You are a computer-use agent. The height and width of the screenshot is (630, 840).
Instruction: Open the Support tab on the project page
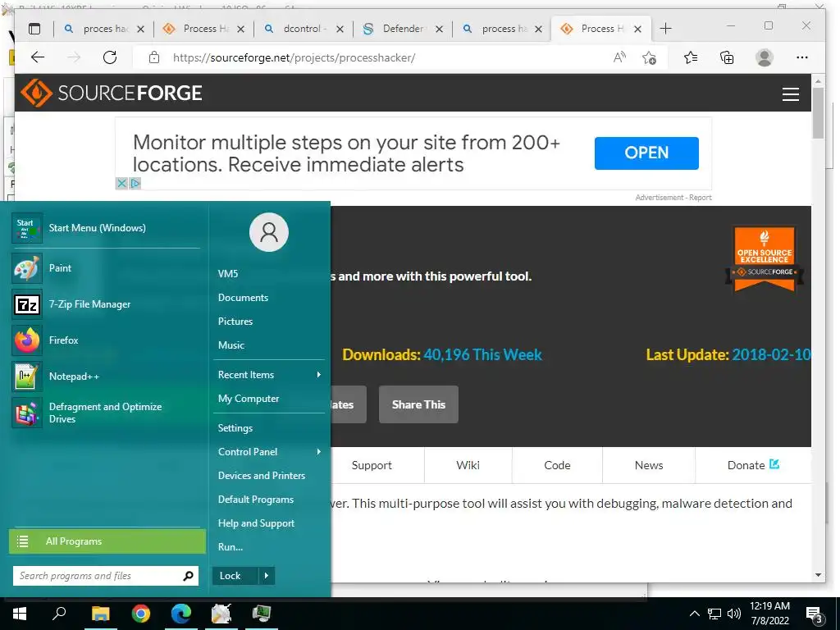pyautogui.click(x=372, y=465)
